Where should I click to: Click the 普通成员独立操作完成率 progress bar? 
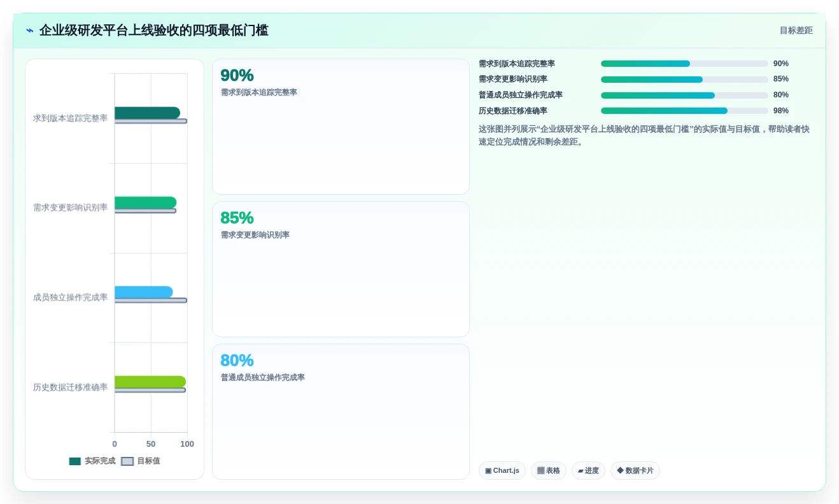tap(684, 95)
